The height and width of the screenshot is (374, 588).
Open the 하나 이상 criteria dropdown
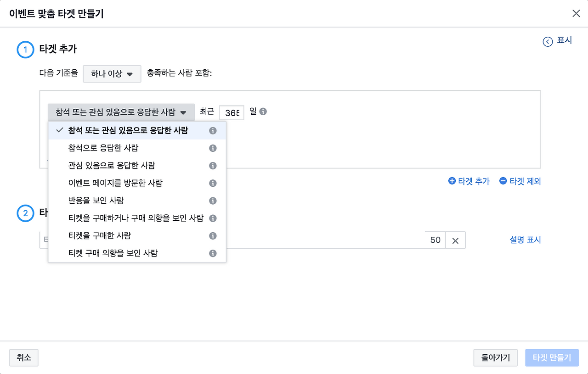coord(112,73)
